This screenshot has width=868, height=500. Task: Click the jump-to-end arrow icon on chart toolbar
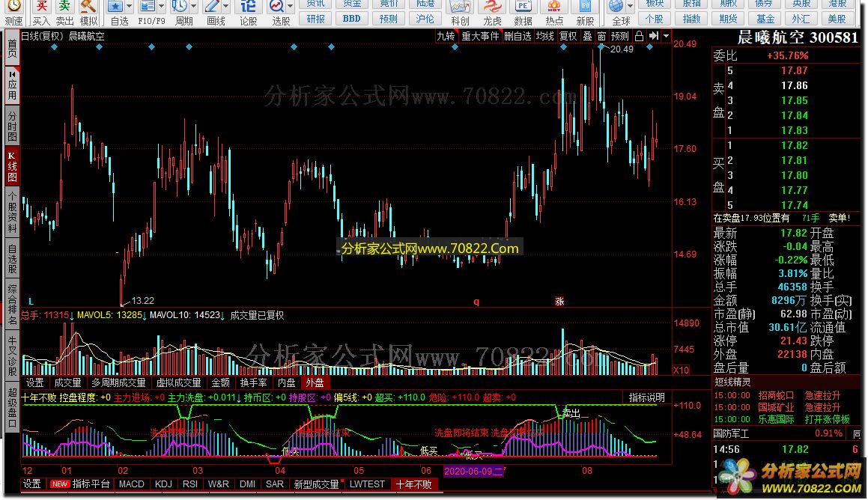(x=654, y=36)
